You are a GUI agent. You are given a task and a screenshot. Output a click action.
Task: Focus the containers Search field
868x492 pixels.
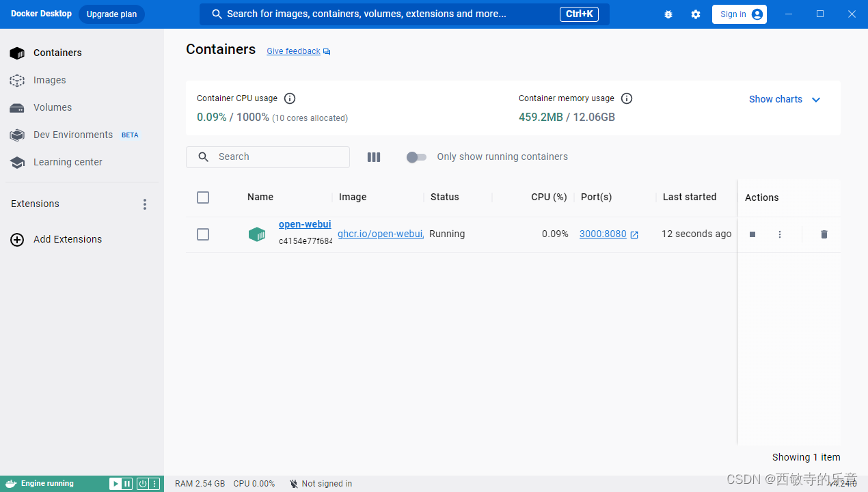(268, 156)
